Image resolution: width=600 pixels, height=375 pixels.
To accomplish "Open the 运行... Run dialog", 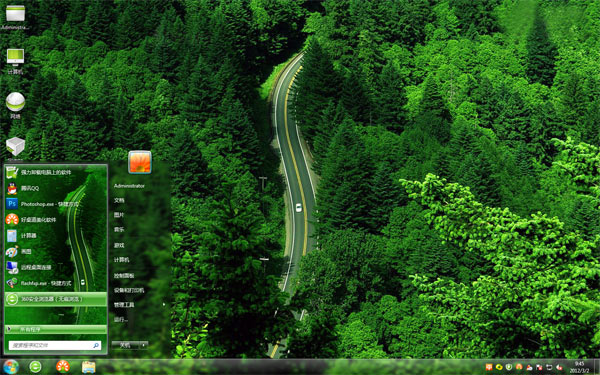I will tap(121, 319).
